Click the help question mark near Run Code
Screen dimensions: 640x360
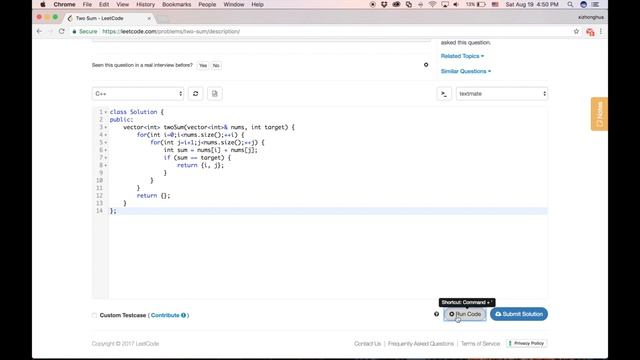tap(436, 314)
